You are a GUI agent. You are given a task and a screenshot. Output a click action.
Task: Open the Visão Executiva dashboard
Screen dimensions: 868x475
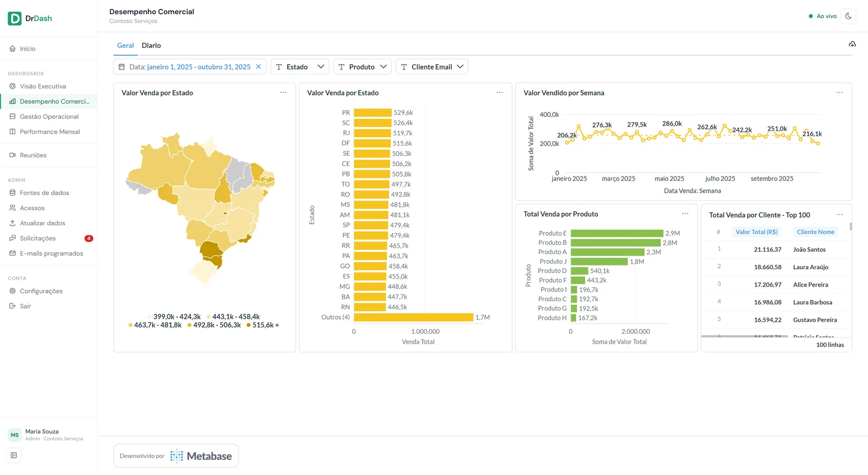[x=49, y=86]
